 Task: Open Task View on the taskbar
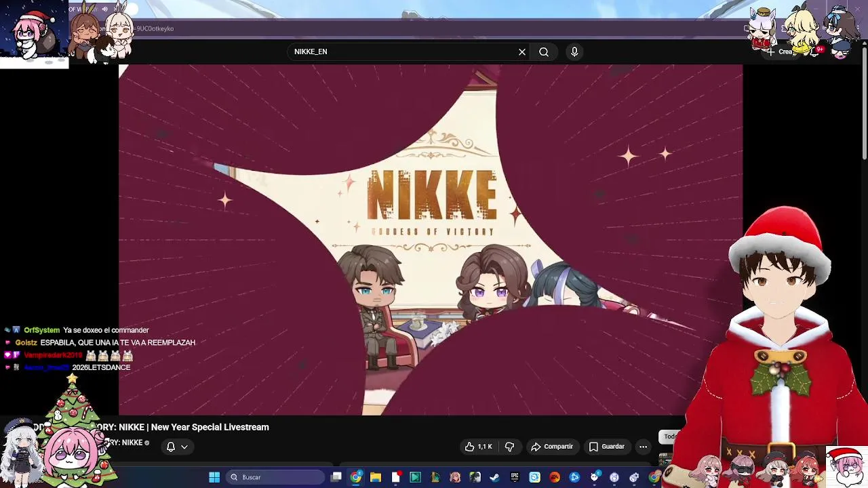(x=336, y=477)
